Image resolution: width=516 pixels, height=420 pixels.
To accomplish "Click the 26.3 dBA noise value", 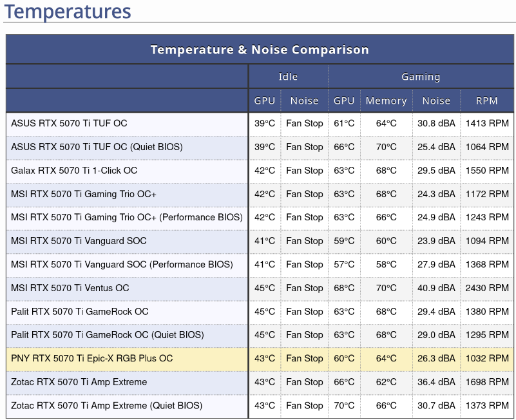I will tap(436, 358).
